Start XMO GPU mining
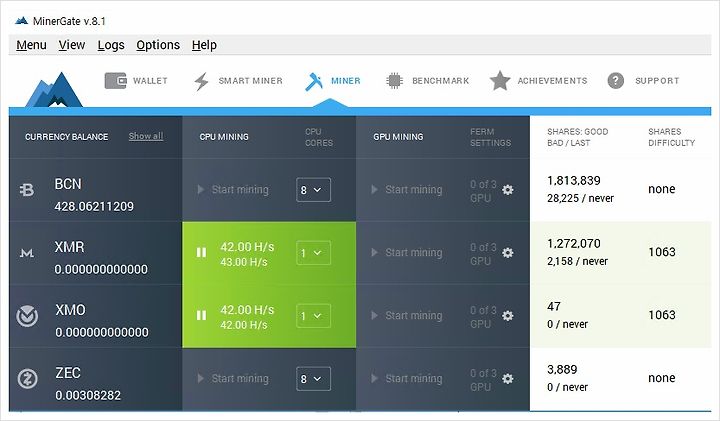This screenshot has width=720, height=421. point(406,315)
